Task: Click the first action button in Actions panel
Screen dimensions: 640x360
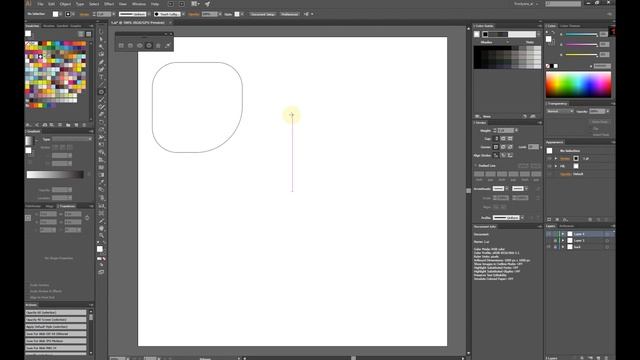Action: (56, 313)
